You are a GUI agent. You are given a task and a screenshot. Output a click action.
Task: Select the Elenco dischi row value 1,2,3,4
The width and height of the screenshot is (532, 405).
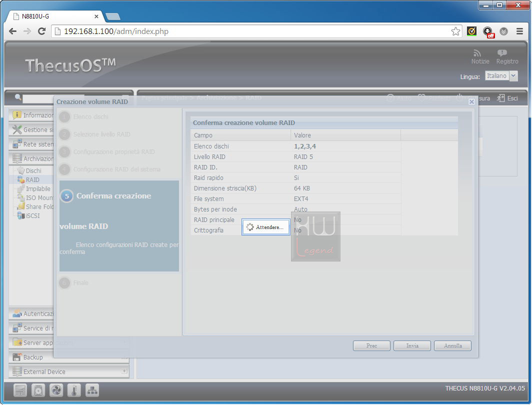[x=305, y=146]
